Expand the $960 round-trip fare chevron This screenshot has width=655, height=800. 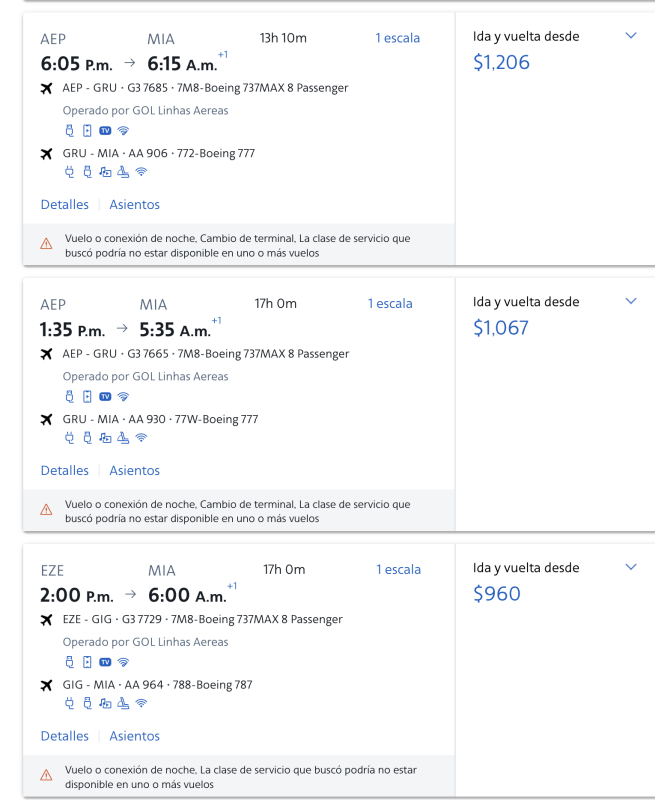(630, 567)
